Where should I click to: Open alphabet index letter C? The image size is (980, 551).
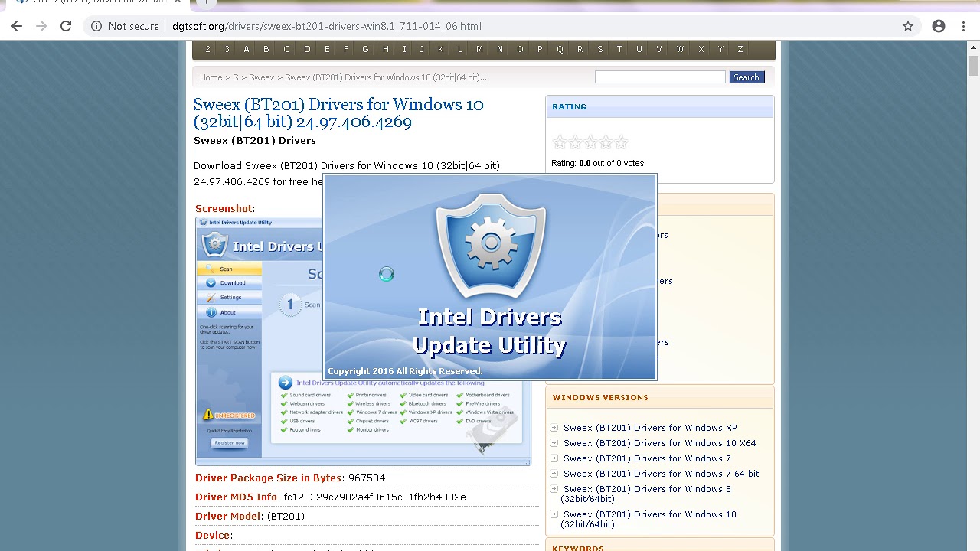(x=287, y=49)
